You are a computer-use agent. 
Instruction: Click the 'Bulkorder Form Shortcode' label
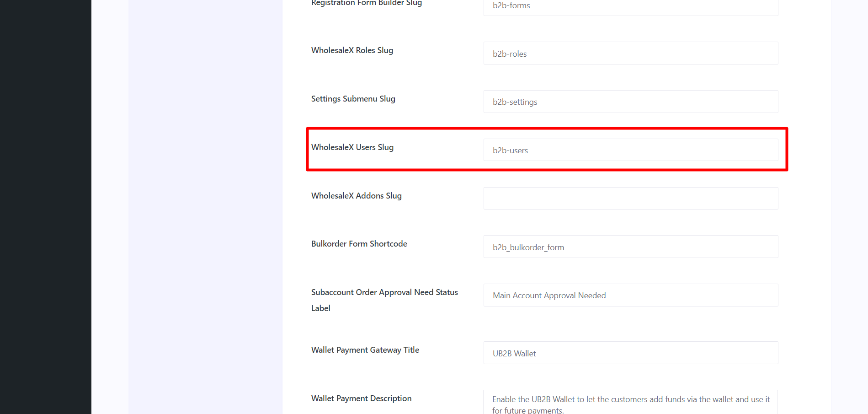pos(359,244)
